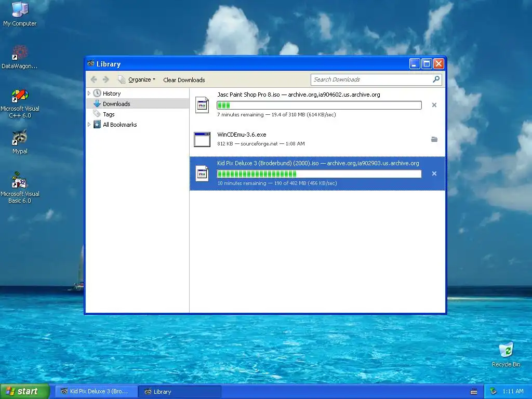The width and height of the screenshot is (532, 399).
Task: Open My Computer desktop icon
Action: click(x=20, y=14)
